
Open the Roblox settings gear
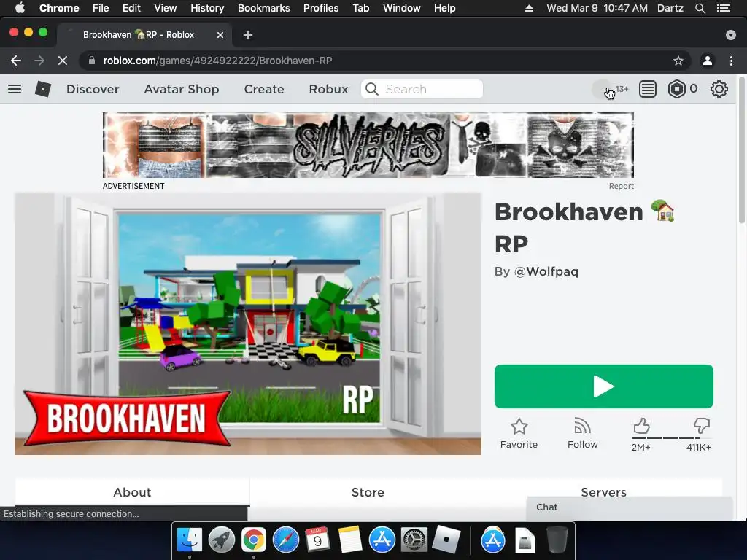719,89
